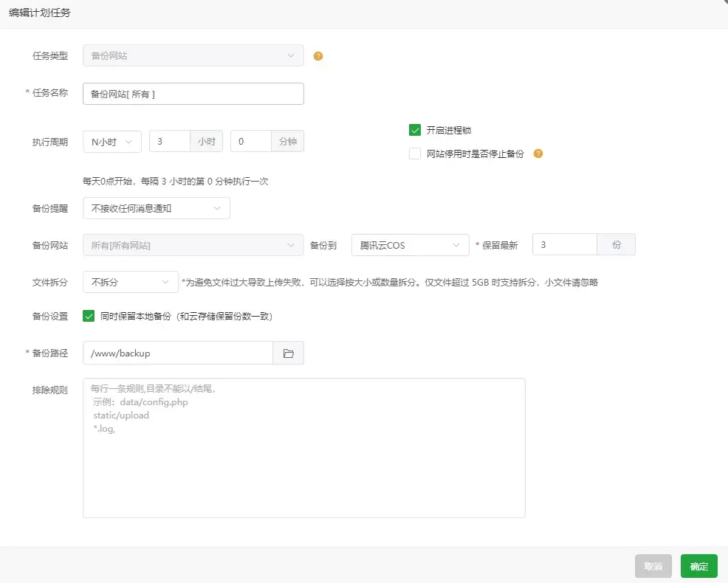728x583 pixels.
Task: Uncheck 同时保留本地备份 backup setting
Action: point(89,317)
